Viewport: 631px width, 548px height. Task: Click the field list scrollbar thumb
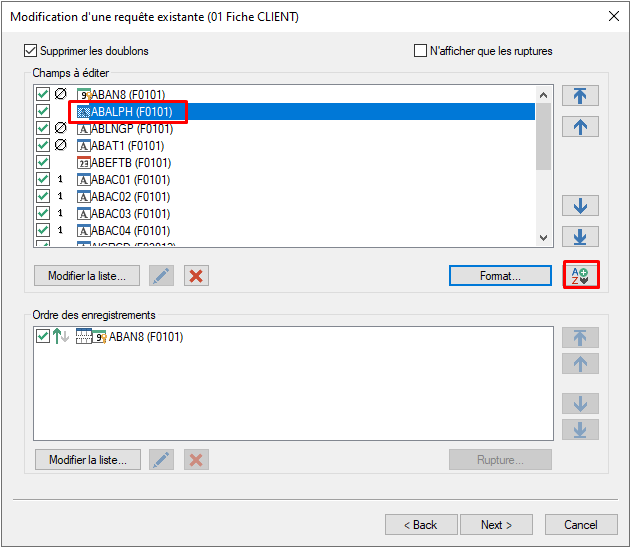coord(543,137)
